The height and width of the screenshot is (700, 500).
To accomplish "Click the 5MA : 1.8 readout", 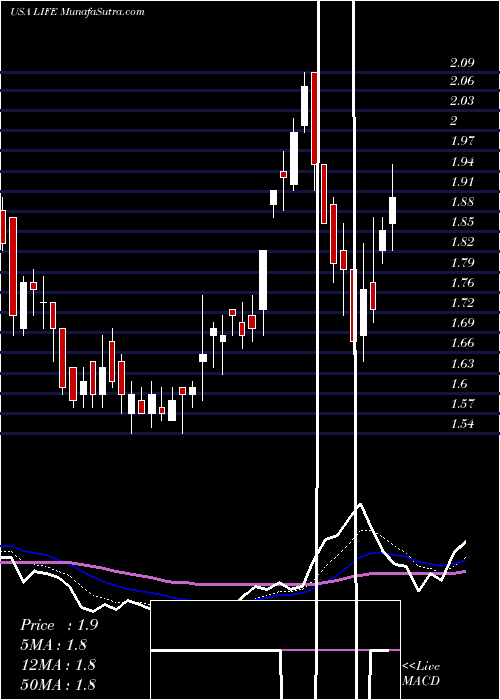I will [54, 645].
